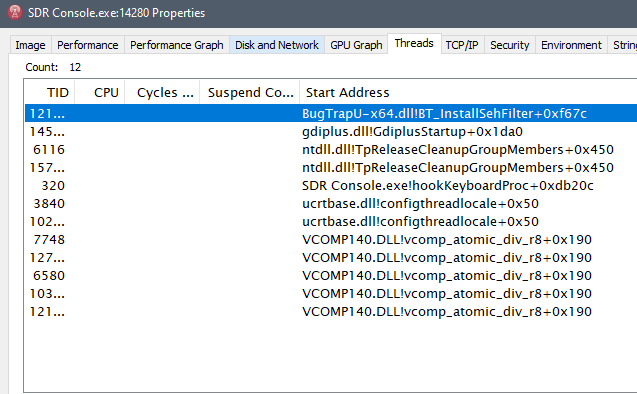Image resolution: width=637 pixels, height=394 pixels.
Task: Select the Threads tab
Action: 414,43
